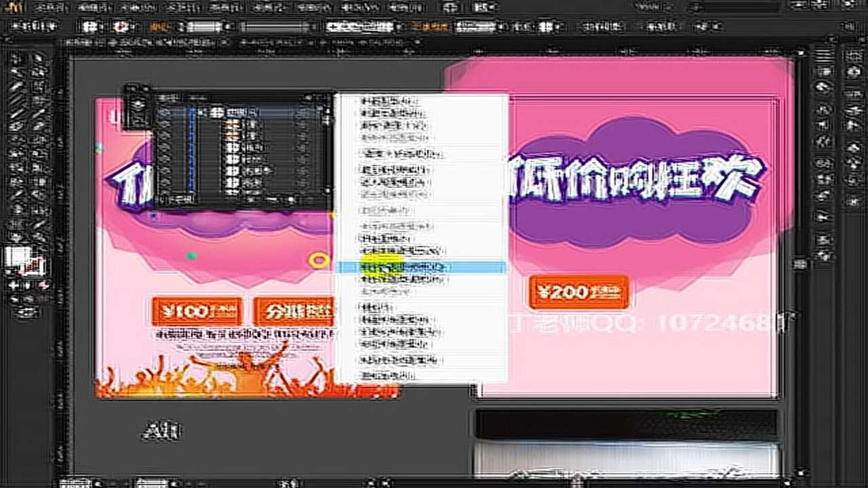
Task: Select the orange ¥100 coupon button in artwork
Action: 197,311
